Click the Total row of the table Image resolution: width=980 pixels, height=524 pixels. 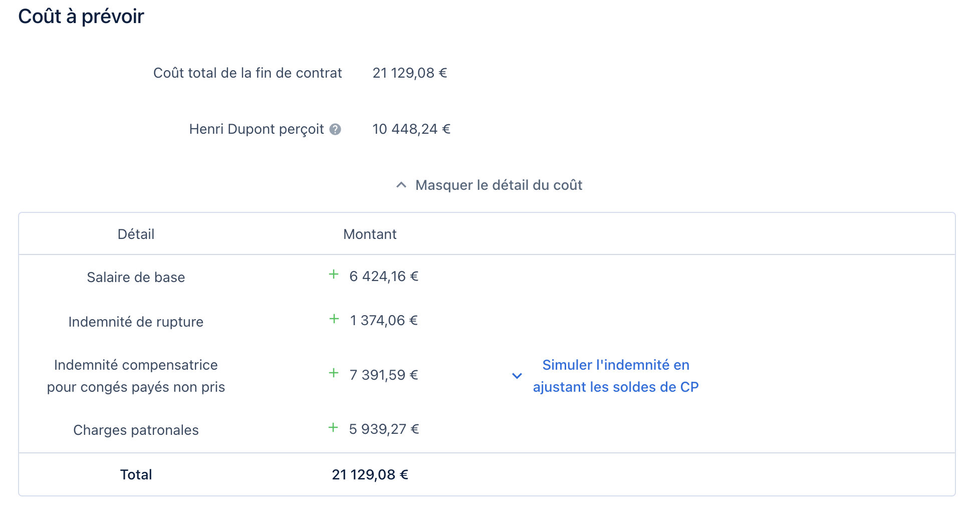(x=136, y=474)
